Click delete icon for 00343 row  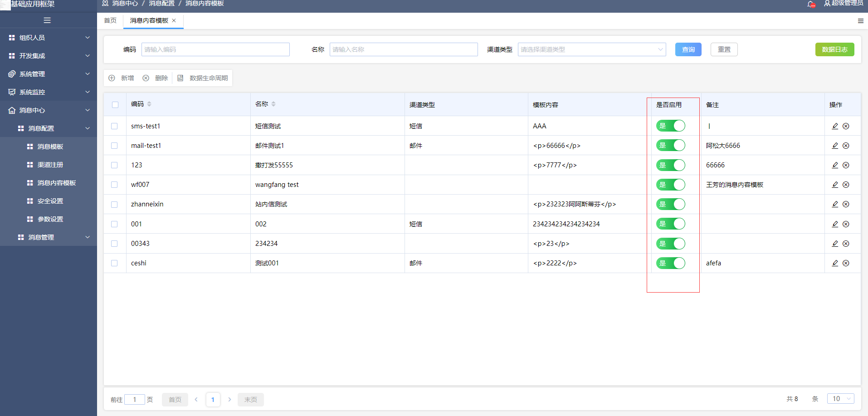(x=846, y=244)
